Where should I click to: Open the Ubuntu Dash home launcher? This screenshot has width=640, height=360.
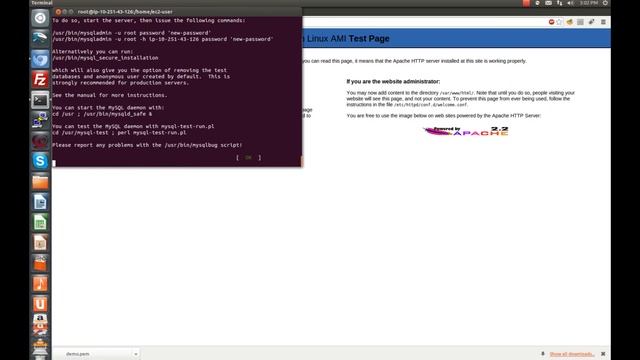(x=40, y=18)
